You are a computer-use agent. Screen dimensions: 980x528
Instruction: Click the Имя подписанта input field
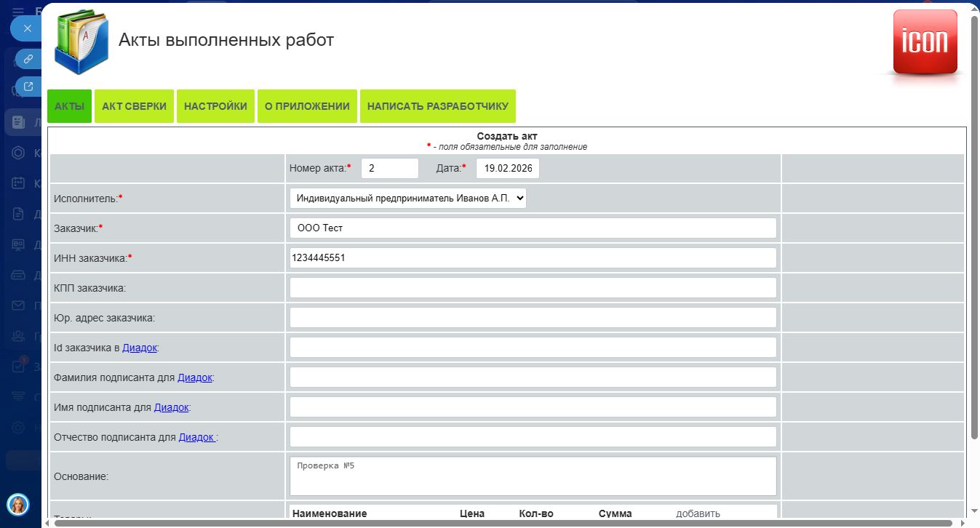(533, 407)
